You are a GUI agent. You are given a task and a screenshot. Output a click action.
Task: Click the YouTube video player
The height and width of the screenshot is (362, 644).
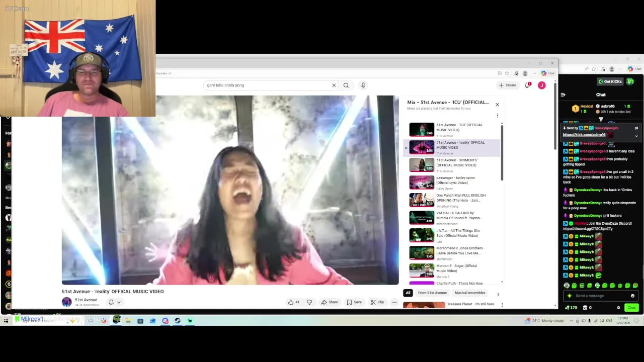230,190
